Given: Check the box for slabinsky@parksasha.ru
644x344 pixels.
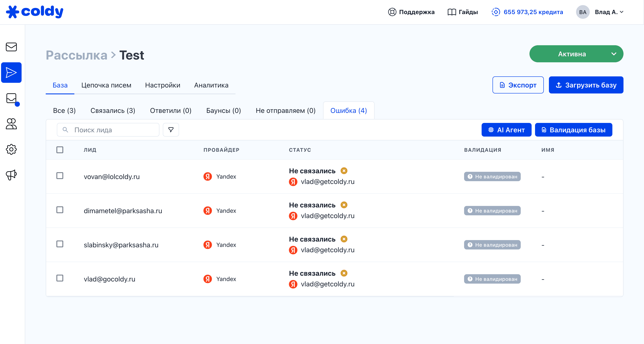Looking at the screenshot, I should (x=60, y=244).
